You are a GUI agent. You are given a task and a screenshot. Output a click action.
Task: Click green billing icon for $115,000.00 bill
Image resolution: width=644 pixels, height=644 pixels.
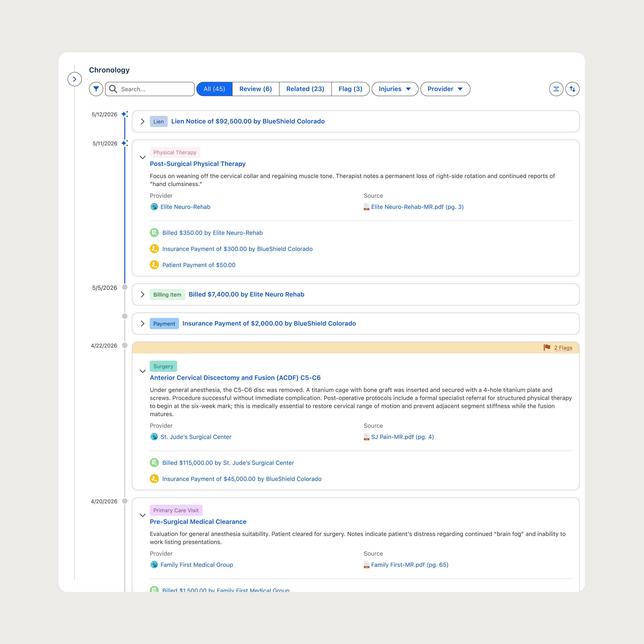coord(154,462)
